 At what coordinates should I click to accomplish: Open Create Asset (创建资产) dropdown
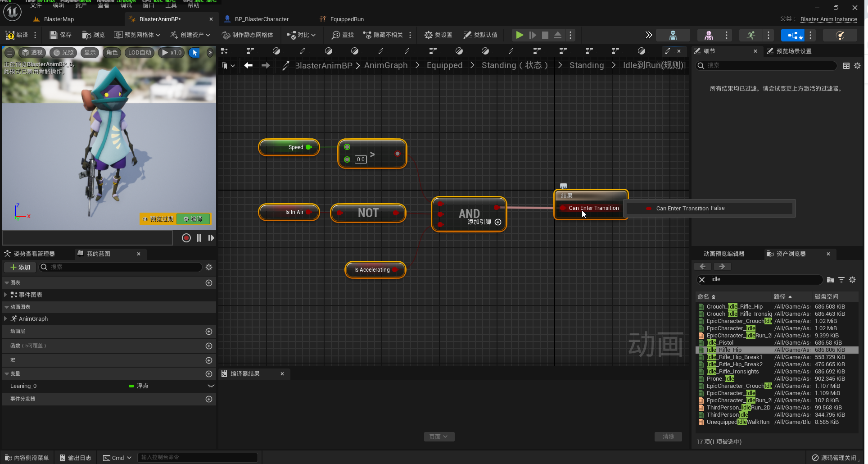[190, 35]
